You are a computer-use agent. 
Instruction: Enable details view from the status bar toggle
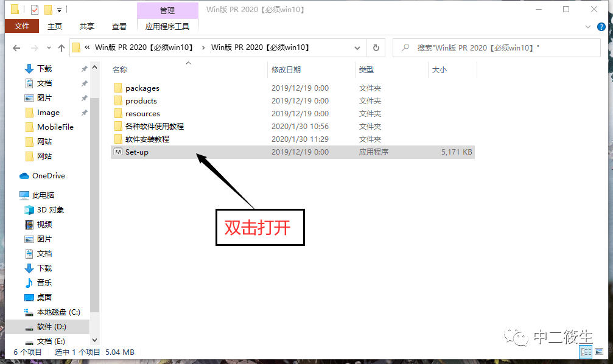click(586, 352)
